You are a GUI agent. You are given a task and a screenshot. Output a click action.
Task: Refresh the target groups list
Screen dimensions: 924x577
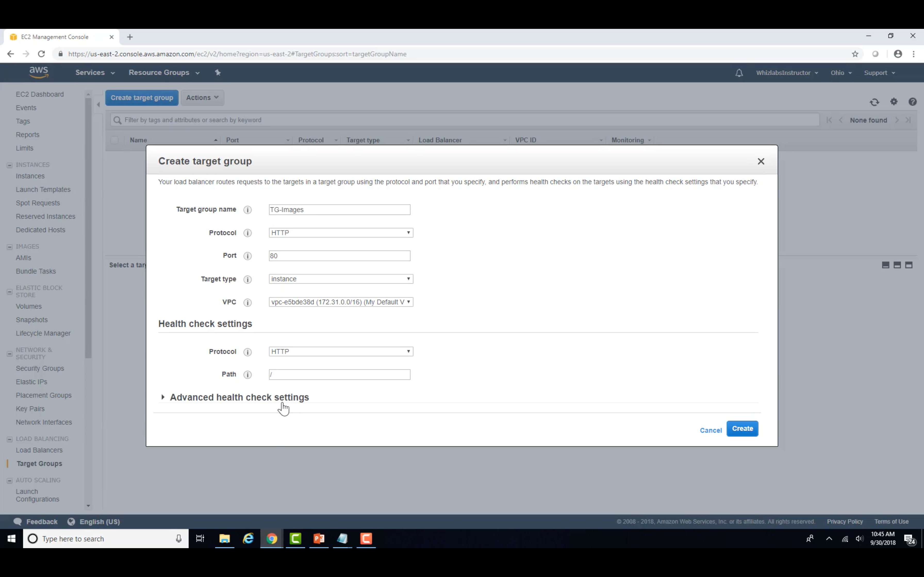[x=874, y=102]
